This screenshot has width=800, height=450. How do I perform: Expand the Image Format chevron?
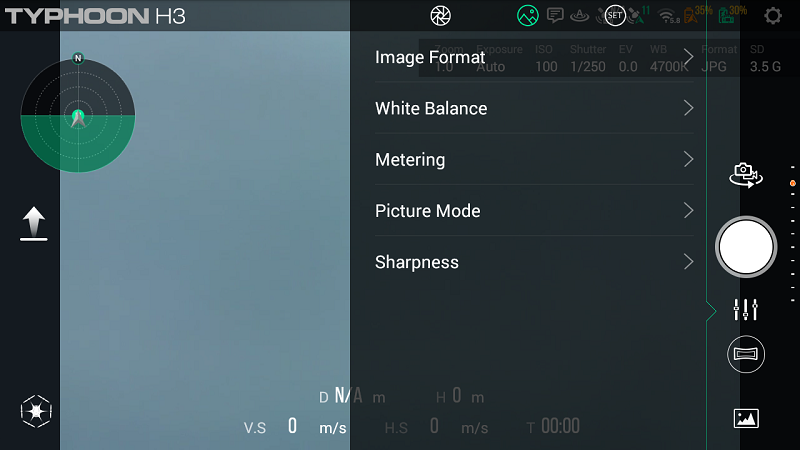point(688,57)
